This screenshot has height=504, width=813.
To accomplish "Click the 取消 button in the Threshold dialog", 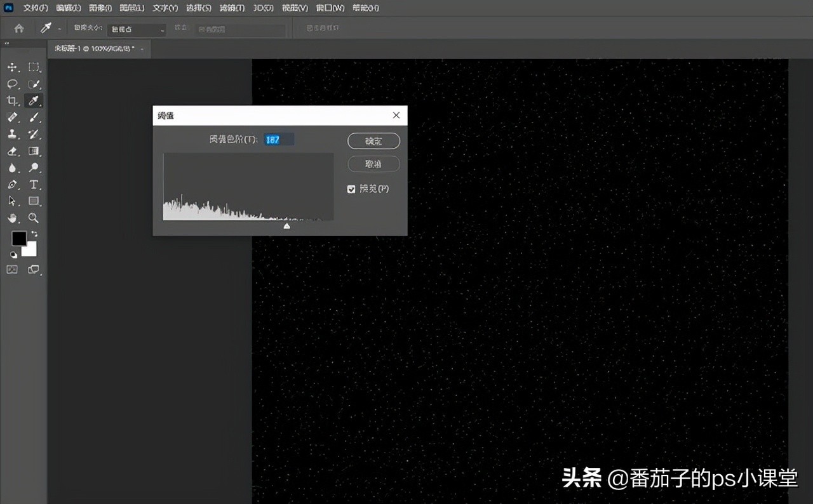I will (373, 164).
